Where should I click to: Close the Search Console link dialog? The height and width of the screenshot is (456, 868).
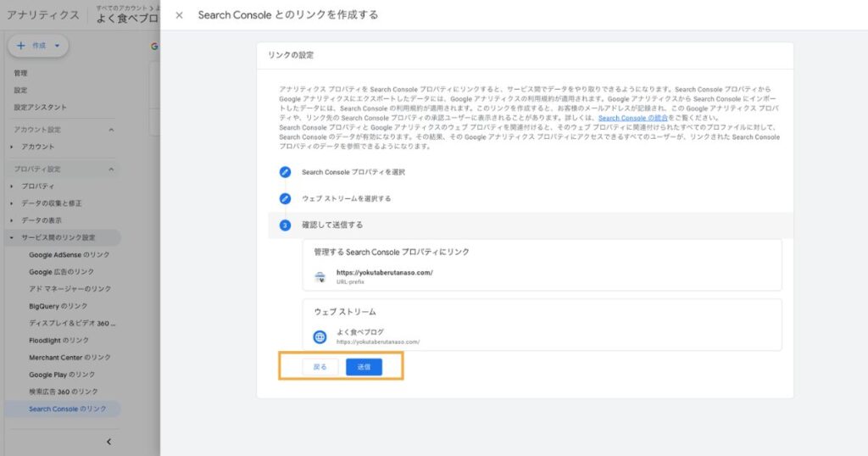tap(179, 15)
